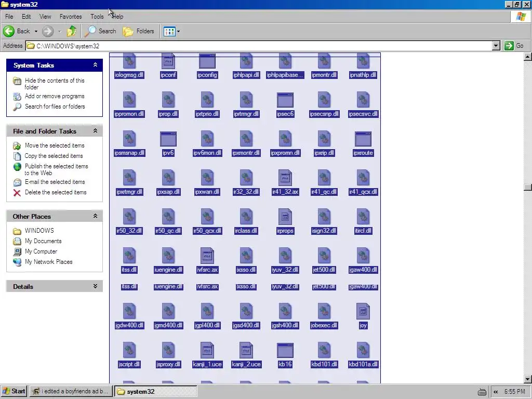The image size is (532, 399).
Task: Select the ipxwan.dll file icon
Action: (207, 178)
